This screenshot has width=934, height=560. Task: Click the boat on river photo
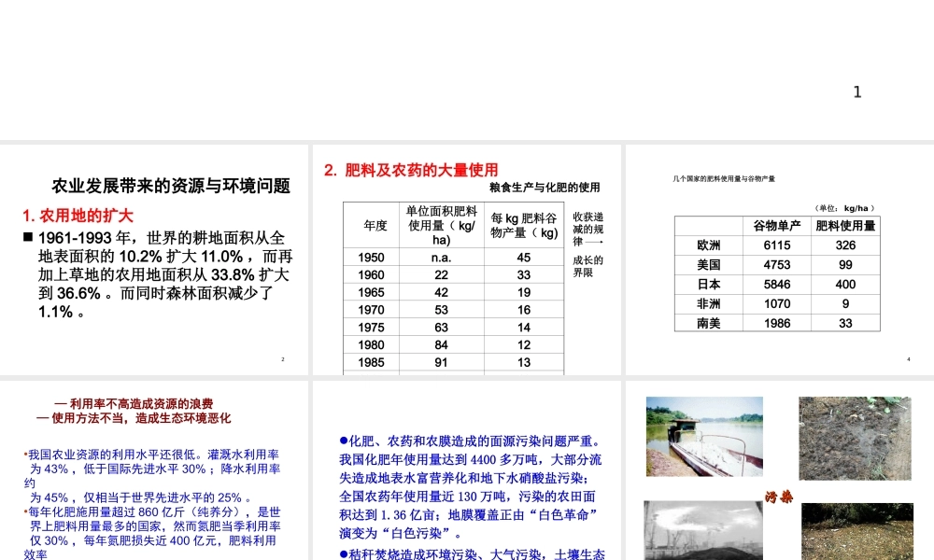pyautogui.click(x=704, y=437)
